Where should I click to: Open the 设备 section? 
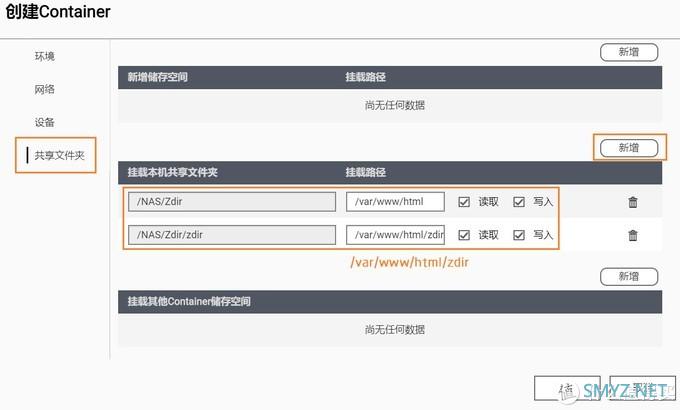(x=45, y=122)
